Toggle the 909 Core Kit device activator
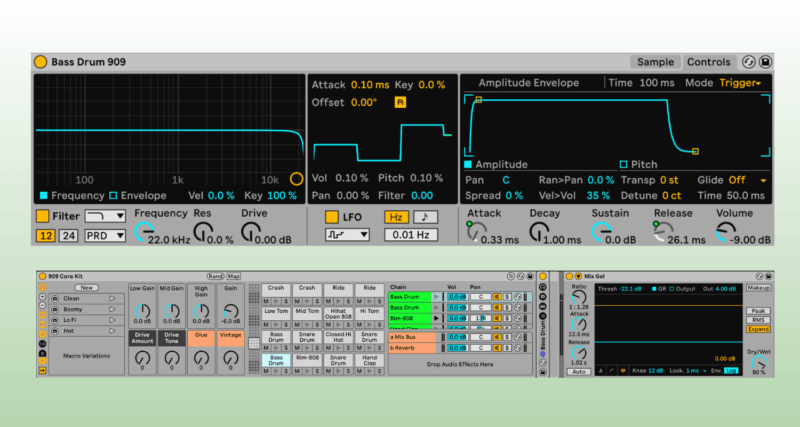Screen dimensions: 800x427 pyautogui.click(x=42, y=276)
